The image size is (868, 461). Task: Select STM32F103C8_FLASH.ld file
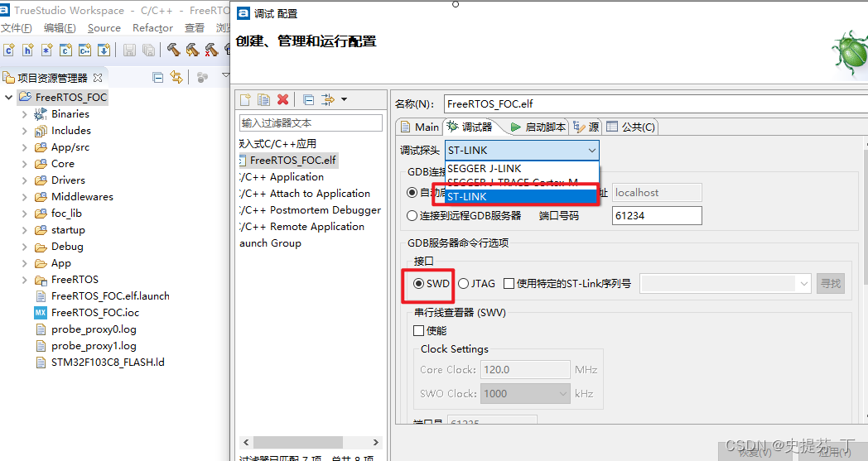pyautogui.click(x=99, y=363)
